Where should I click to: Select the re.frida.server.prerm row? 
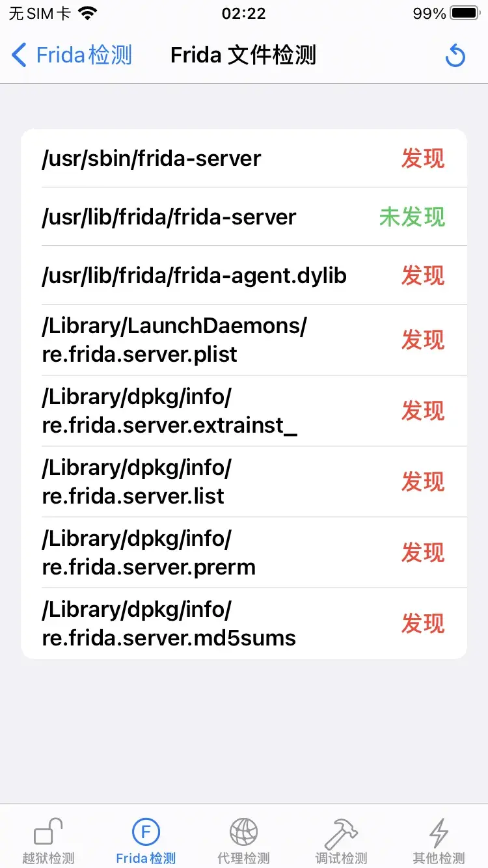click(244, 552)
